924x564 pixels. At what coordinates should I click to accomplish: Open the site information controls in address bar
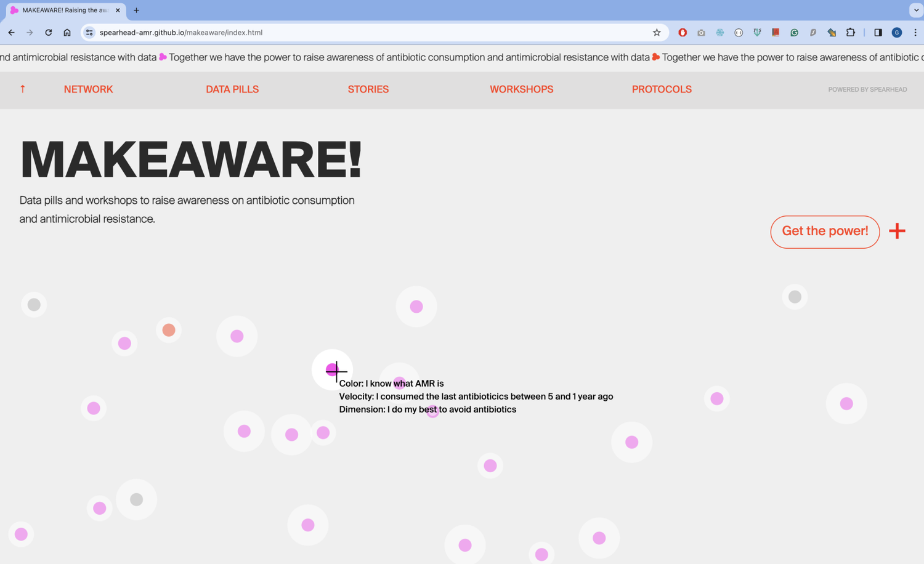[89, 33]
